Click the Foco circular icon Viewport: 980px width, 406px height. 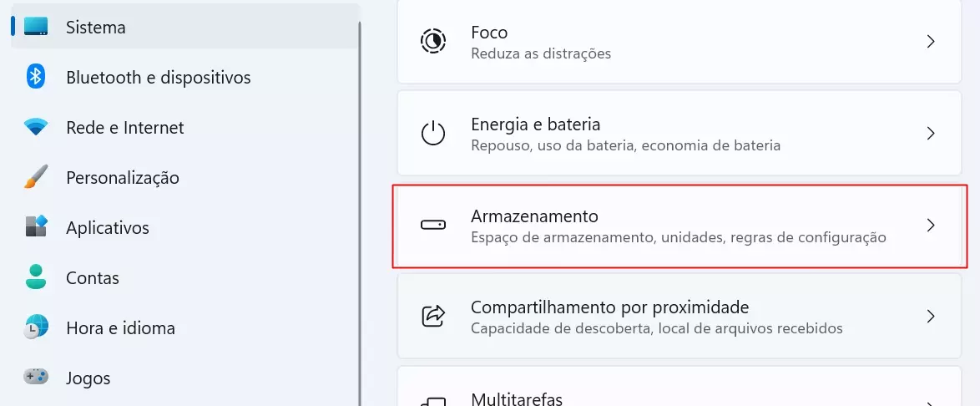pyautogui.click(x=432, y=41)
